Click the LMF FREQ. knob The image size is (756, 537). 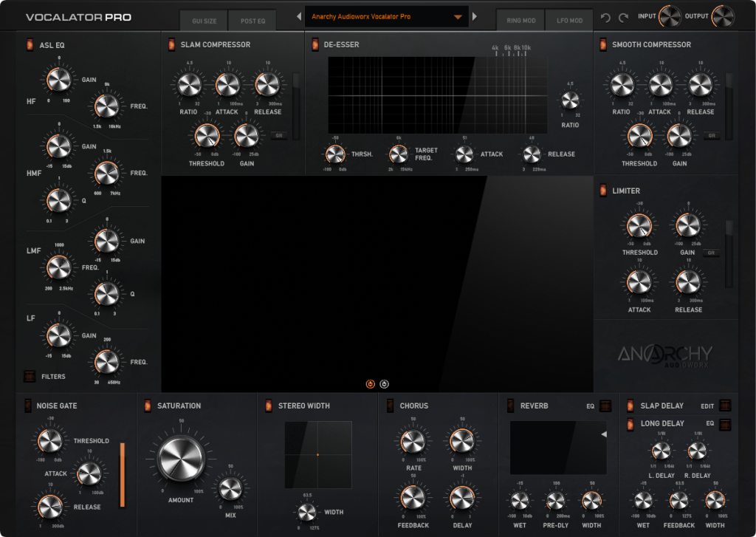[x=59, y=267]
